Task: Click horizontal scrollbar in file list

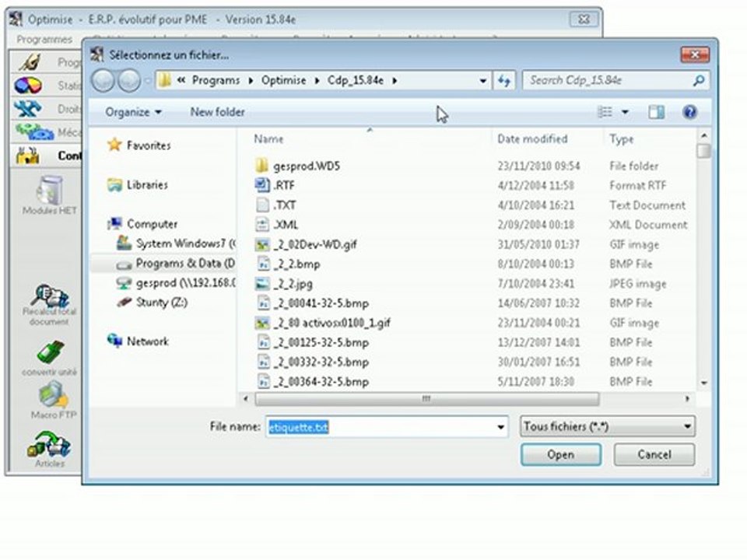Action: pos(426,398)
